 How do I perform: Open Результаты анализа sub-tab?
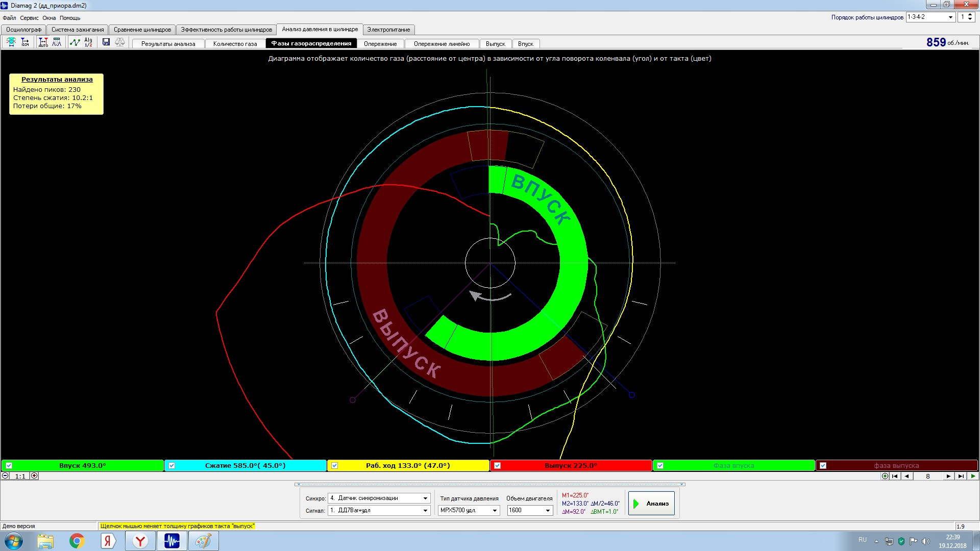pos(168,44)
